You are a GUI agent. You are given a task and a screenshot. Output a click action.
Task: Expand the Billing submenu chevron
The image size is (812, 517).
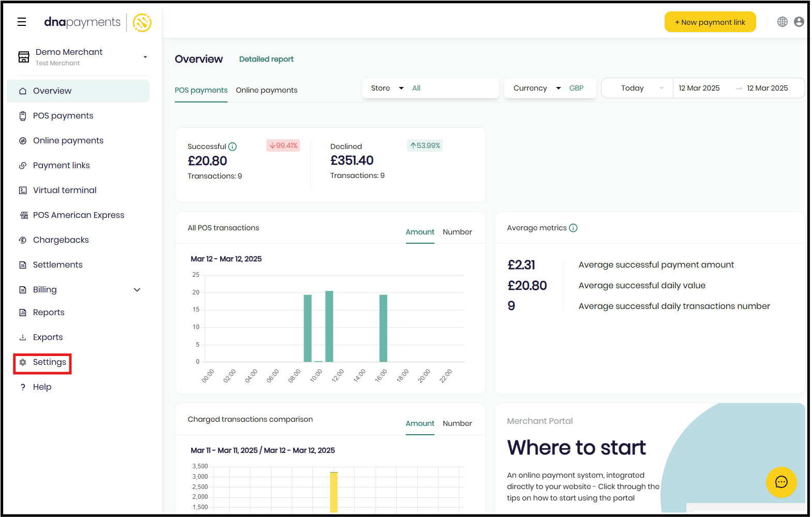pos(137,290)
